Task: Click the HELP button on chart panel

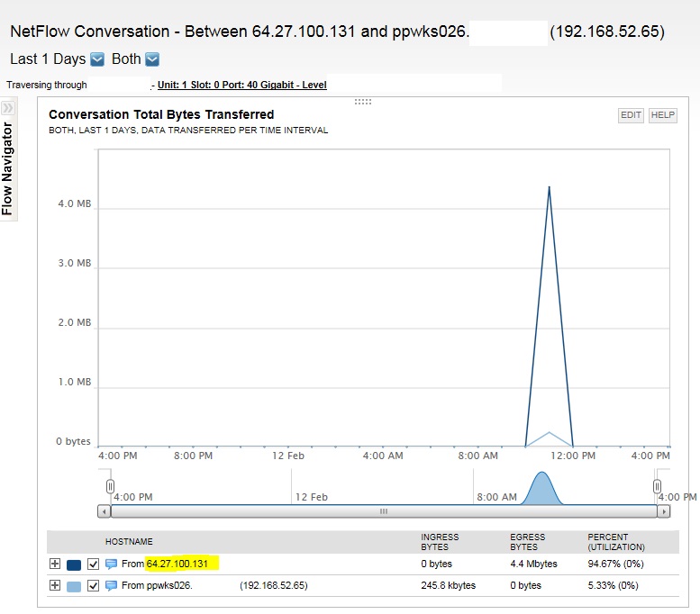Action: (x=662, y=115)
